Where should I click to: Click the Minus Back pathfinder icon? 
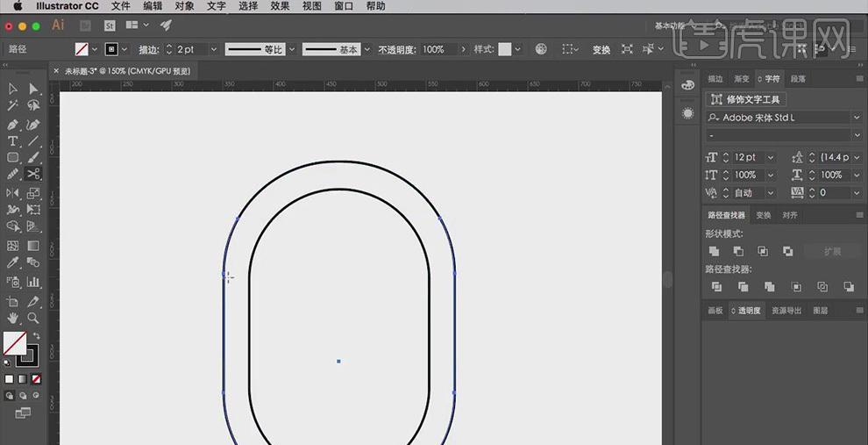point(849,286)
